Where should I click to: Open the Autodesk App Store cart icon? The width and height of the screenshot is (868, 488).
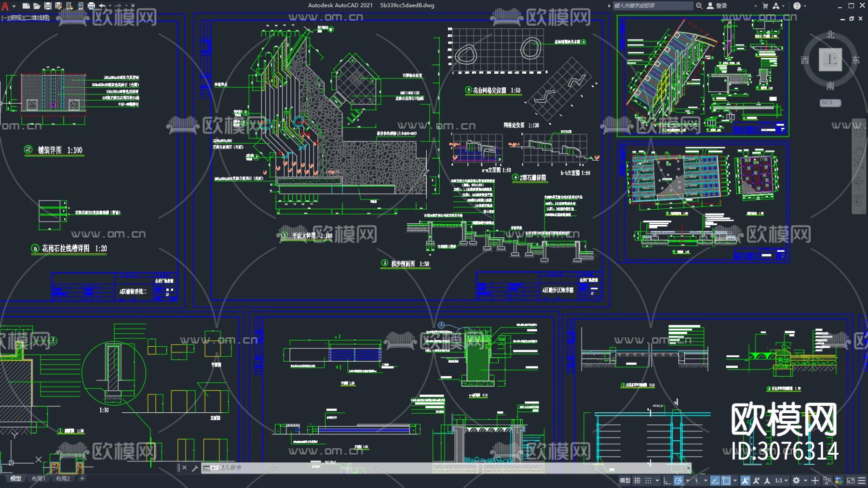[765, 6]
